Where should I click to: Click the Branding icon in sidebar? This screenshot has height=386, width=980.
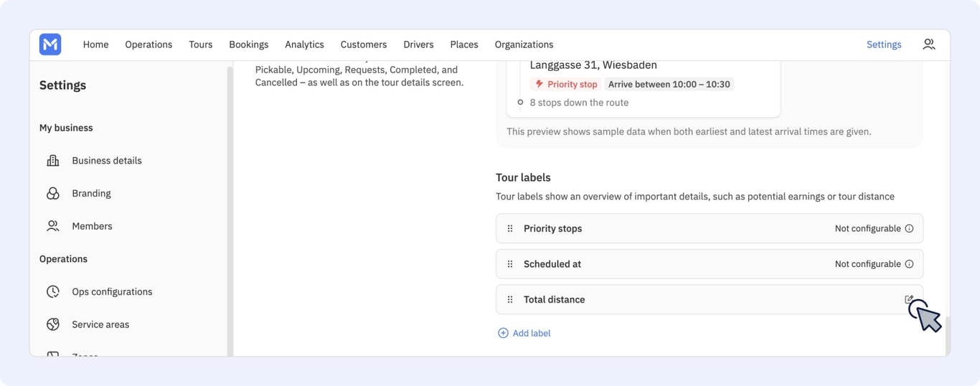pyautogui.click(x=53, y=193)
